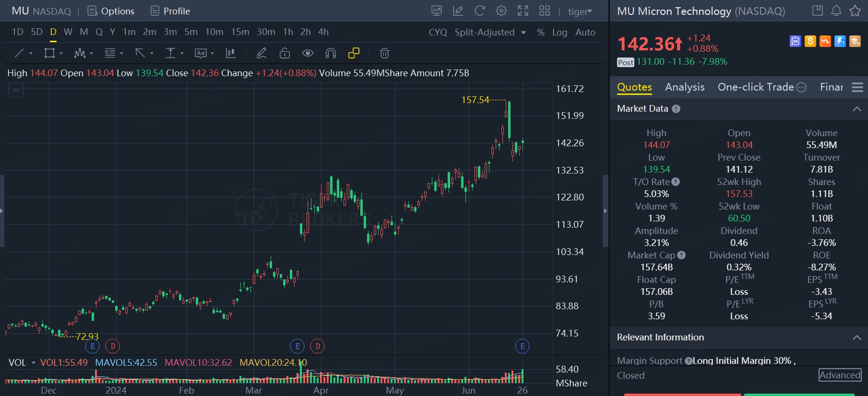Select the bar statistics tool

tap(231, 53)
